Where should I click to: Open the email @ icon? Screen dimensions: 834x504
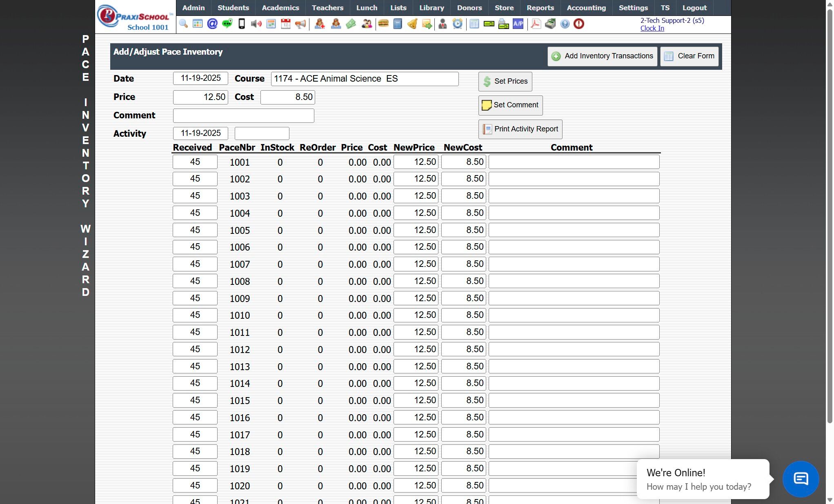point(212,24)
